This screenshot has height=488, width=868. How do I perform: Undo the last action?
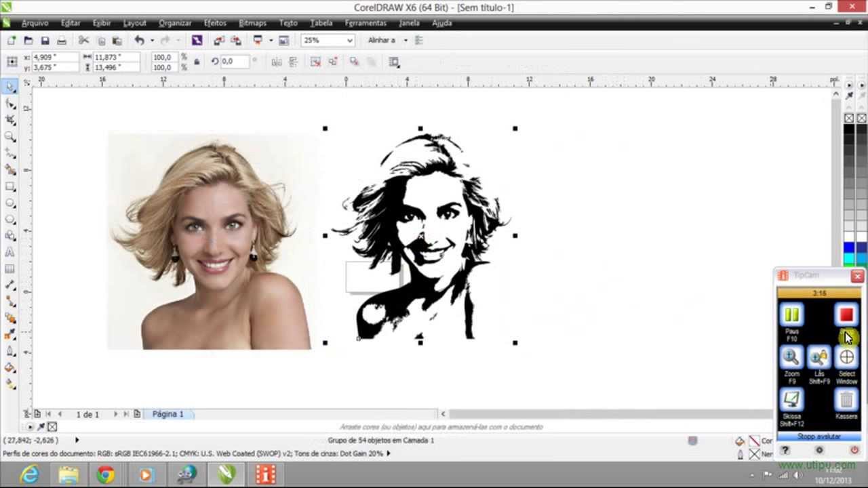point(139,41)
